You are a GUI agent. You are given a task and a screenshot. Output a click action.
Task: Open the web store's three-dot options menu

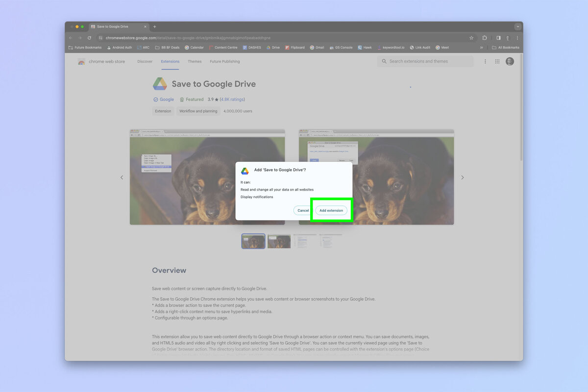(x=485, y=61)
